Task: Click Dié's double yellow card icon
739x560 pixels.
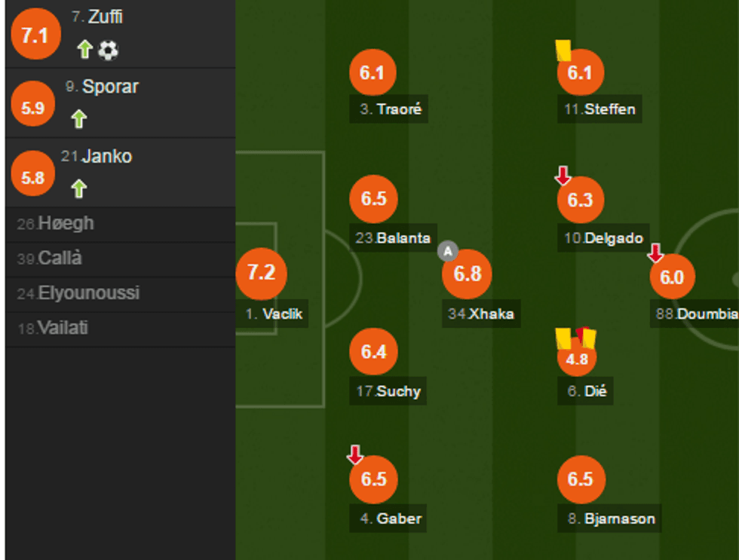Action: (575, 338)
